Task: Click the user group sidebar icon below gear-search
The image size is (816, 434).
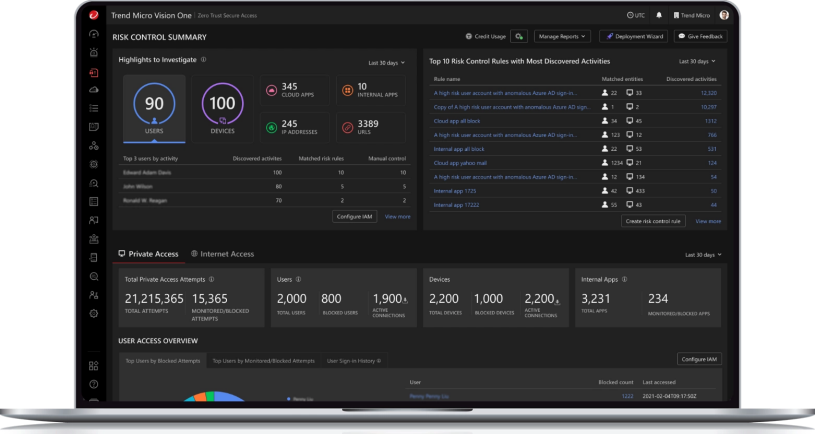Action: click(x=94, y=295)
